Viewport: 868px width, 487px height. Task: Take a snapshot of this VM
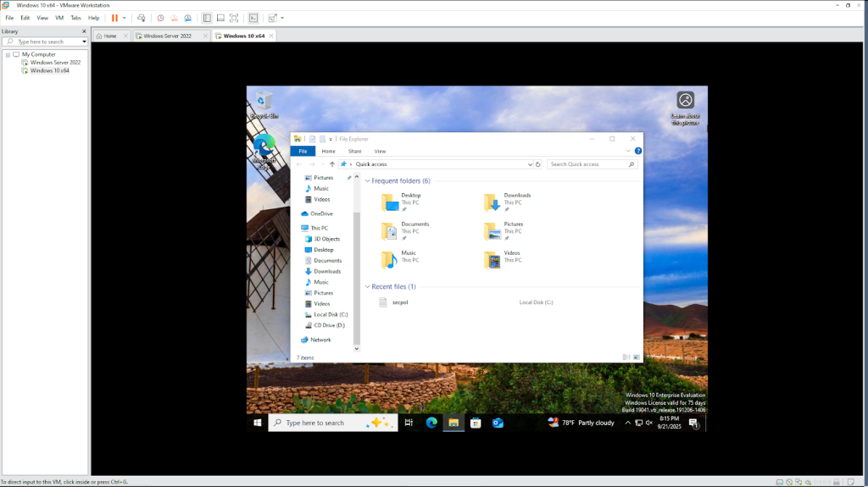point(160,18)
